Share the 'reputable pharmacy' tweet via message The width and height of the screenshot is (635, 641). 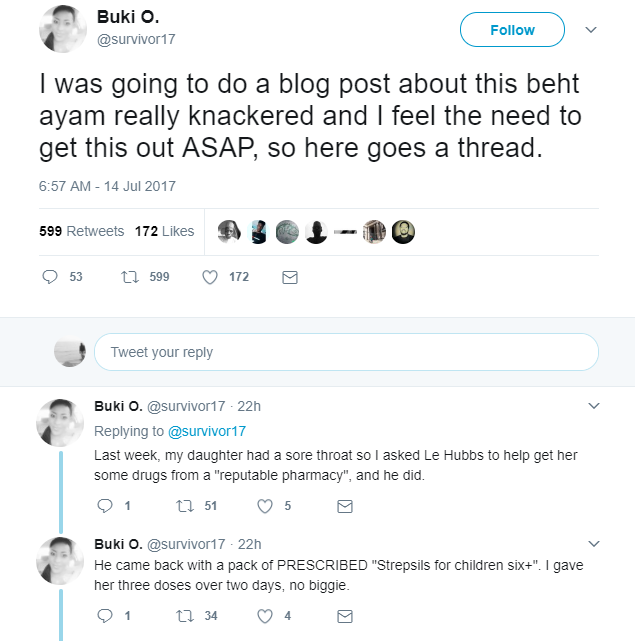(x=345, y=507)
